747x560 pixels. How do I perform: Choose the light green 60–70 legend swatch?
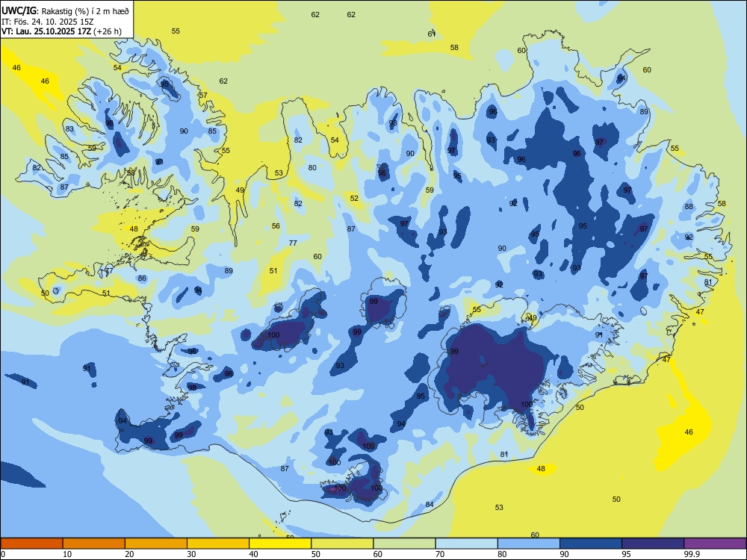coord(404,544)
